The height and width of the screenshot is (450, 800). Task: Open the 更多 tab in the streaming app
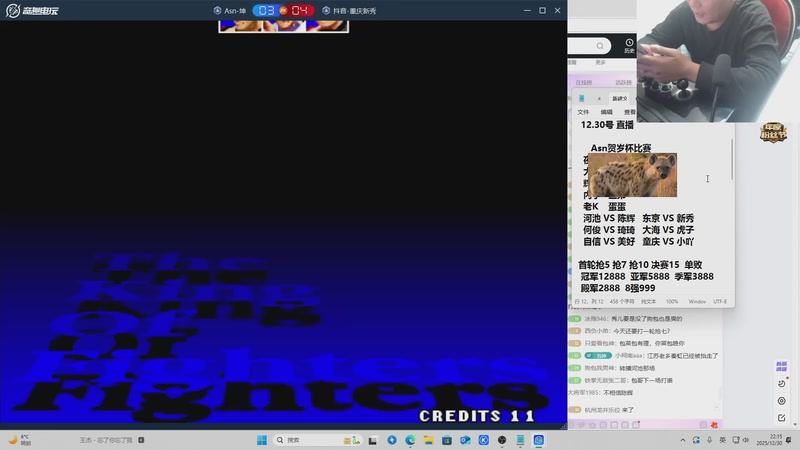(601, 62)
